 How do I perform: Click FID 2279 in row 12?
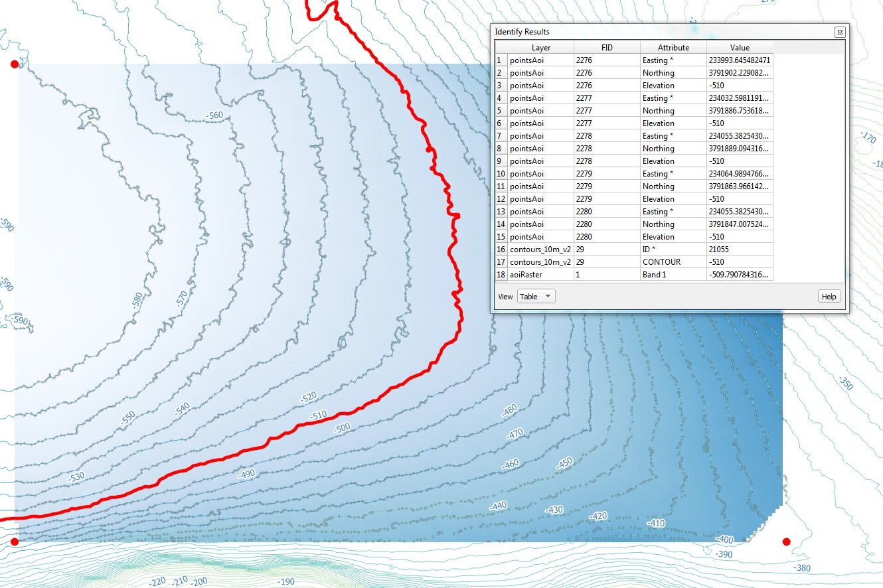point(607,198)
